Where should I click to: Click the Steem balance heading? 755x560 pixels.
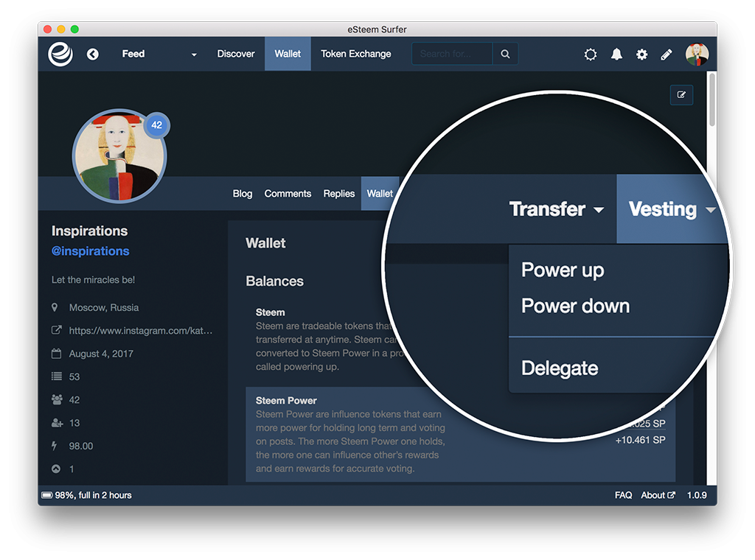point(270,312)
